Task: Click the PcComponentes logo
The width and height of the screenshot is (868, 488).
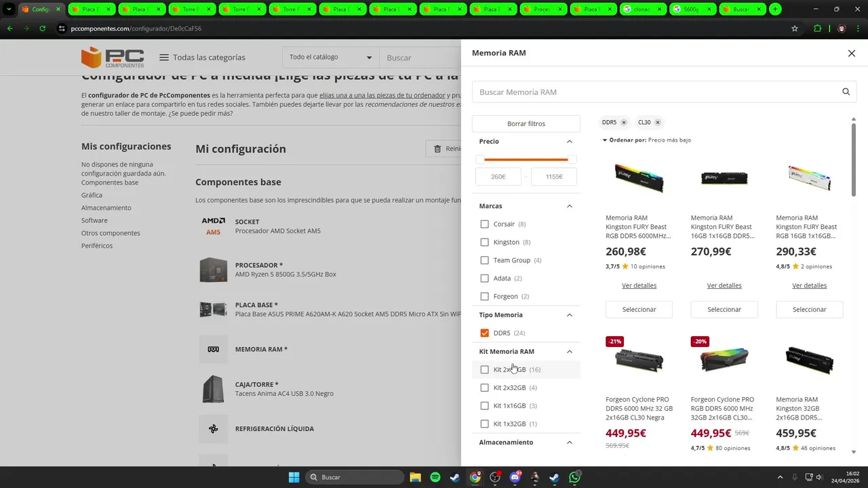Action: pos(113,58)
